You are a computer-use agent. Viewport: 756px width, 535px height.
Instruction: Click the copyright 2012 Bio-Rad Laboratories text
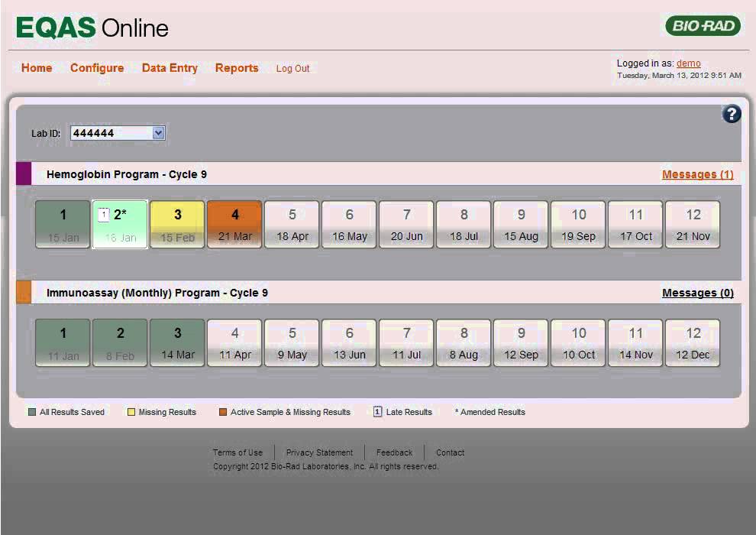coord(326,466)
